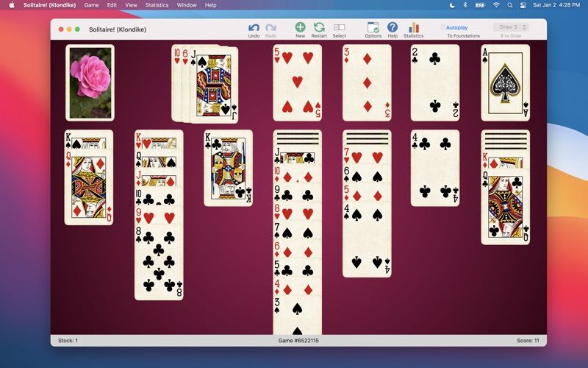Image resolution: width=588 pixels, height=368 pixels.
Task: Open the Game menu
Action: coord(91,5)
